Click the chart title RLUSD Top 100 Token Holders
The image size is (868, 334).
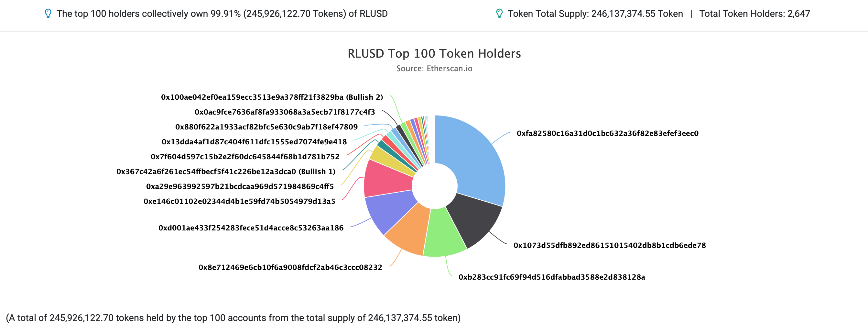click(x=434, y=53)
